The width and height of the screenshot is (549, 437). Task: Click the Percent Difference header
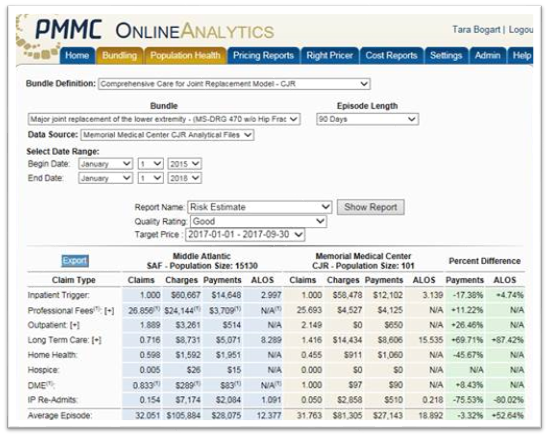[485, 261]
